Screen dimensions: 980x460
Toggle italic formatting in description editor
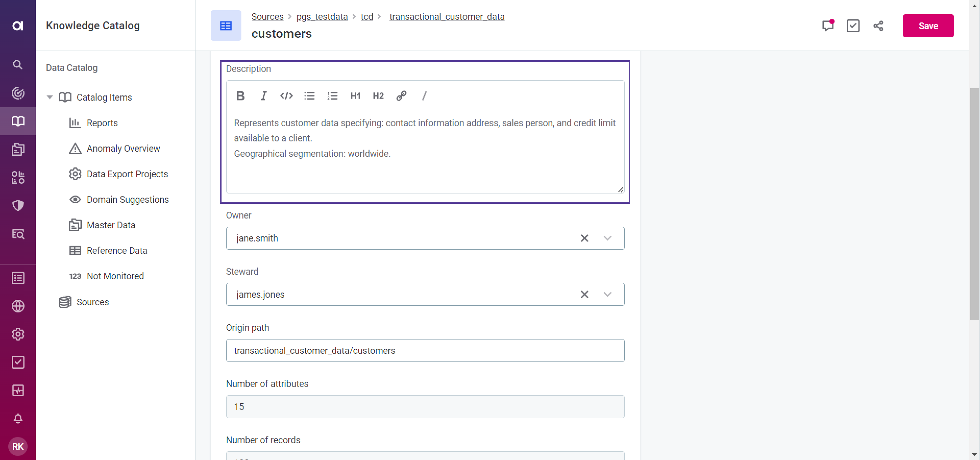(x=263, y=95)
